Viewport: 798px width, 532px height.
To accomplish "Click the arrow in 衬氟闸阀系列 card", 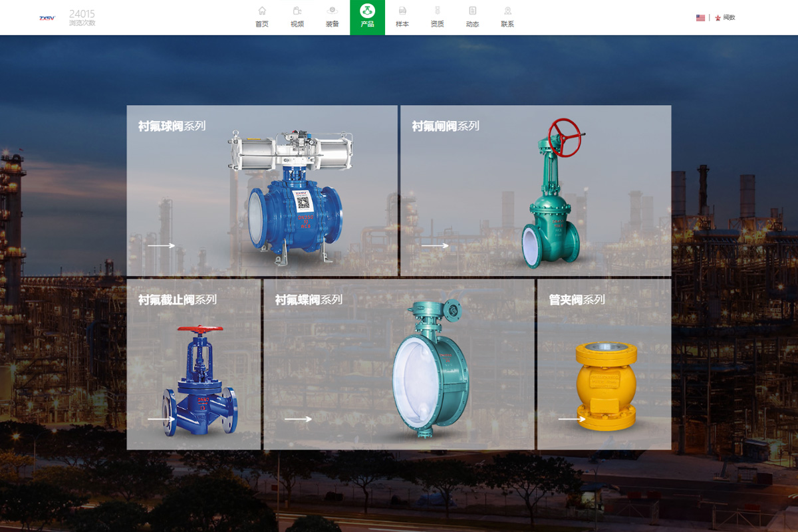I will click(x=435, y=246).
